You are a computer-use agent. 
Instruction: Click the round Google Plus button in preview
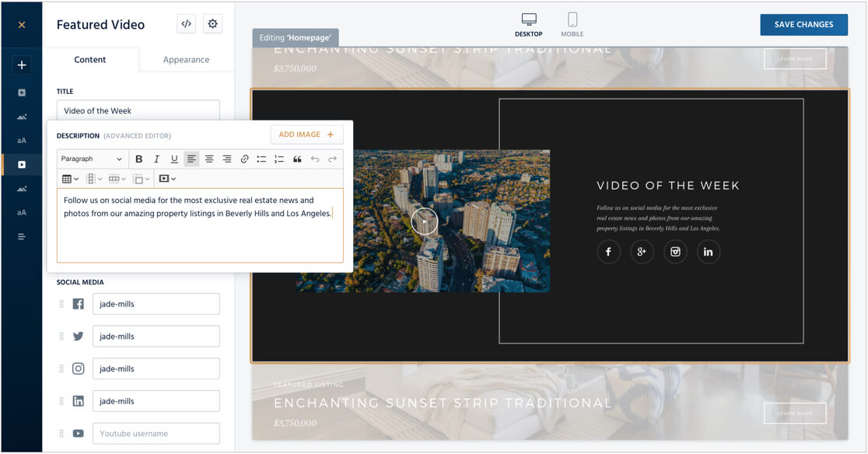tap(642, 252)
